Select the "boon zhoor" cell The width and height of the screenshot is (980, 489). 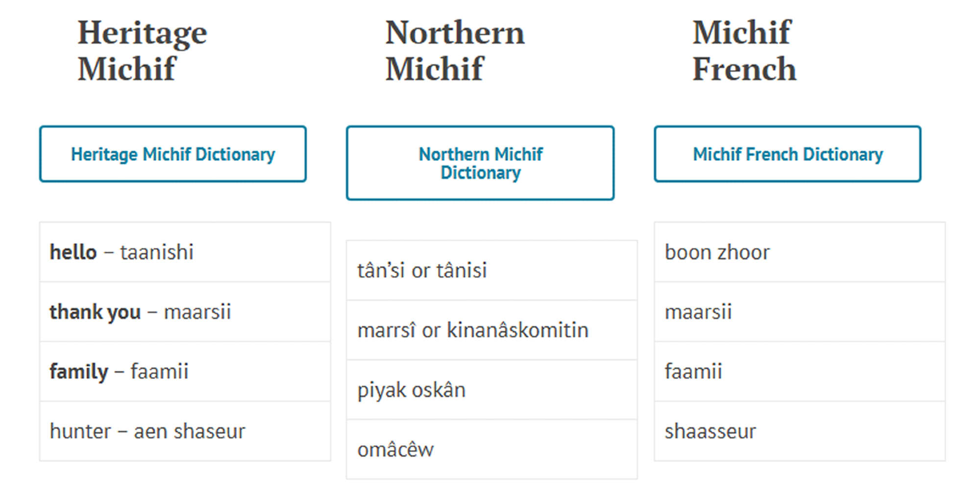click(800, 252)
